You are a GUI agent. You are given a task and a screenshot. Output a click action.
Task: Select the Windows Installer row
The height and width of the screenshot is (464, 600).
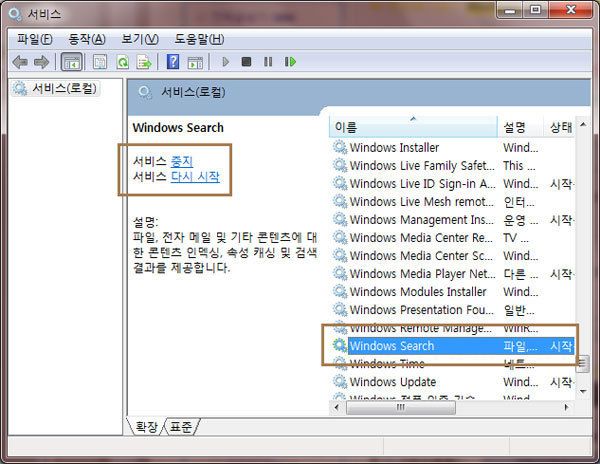click(x=453, y=147)
